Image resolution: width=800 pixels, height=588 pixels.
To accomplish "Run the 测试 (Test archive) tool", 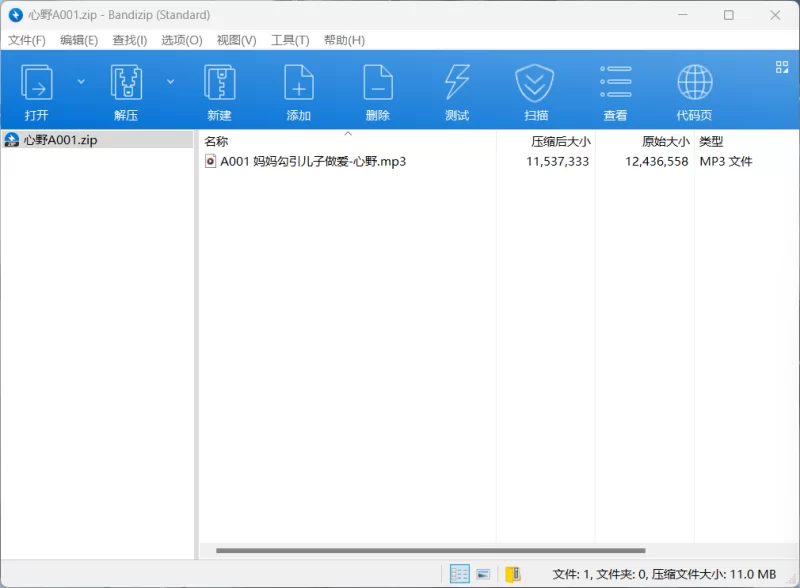I will (457, 82).
